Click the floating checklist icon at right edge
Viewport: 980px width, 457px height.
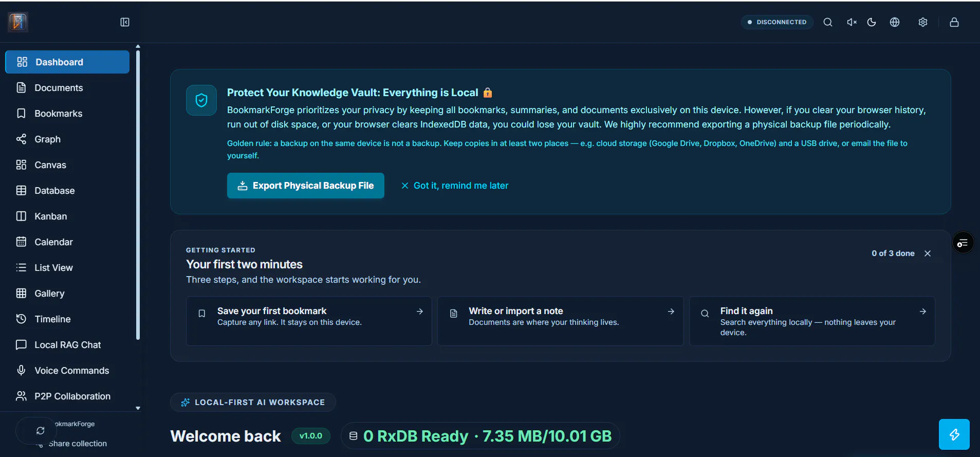tap(963, 243)
